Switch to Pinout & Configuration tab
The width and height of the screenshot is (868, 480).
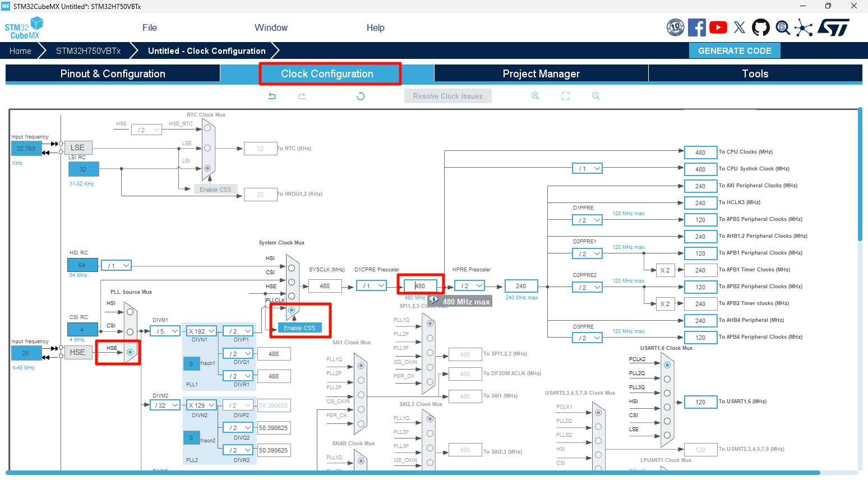pos(113,74)
